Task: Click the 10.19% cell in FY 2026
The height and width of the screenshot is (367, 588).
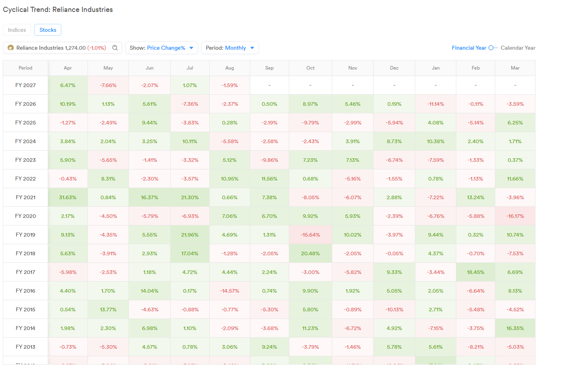Action: point(68,104)
